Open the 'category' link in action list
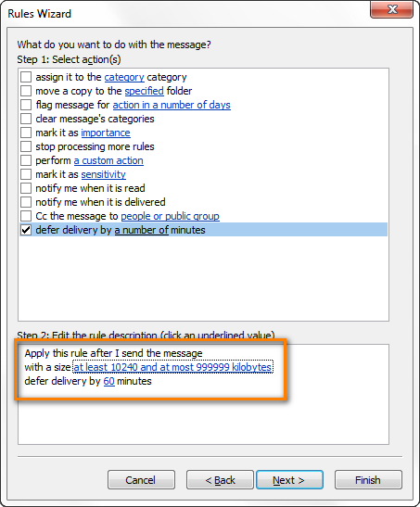Screen dimensions: 420x507 (x=124, y=77)
